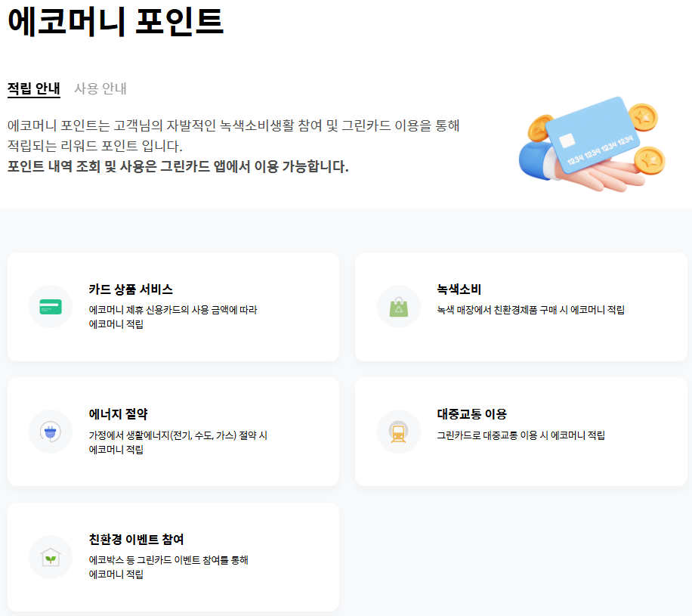
Task: Open the 에너지 절약 panel
Action: [x=174, y=432]
